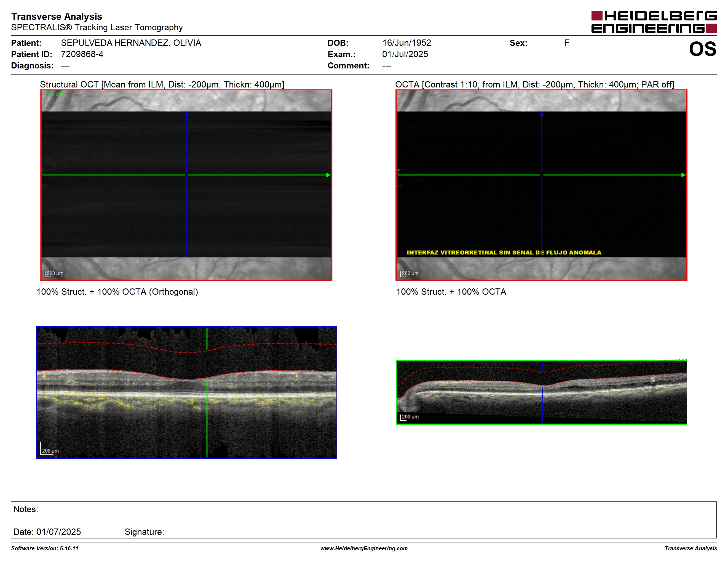Viewport: 728px width, 563px height.
Task: Click the Transverse Analysis footer label
Action: click(691, 548)
